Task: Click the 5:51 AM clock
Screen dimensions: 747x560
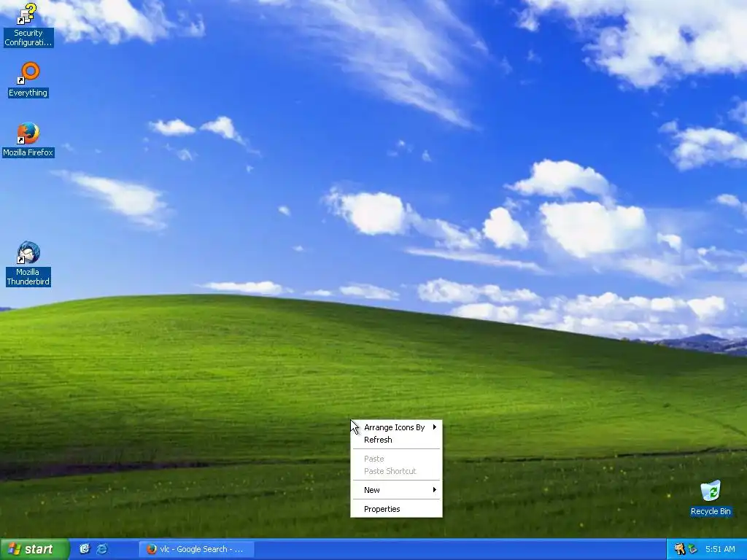Action: (x=720, y=549)
